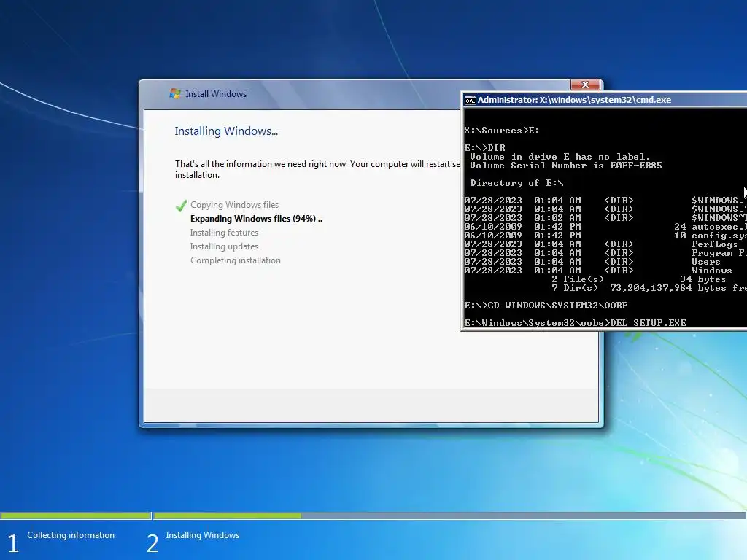Click the cmd.exe window system icon
The height and width of the screenshot is (560, 747).
point(471,100)
